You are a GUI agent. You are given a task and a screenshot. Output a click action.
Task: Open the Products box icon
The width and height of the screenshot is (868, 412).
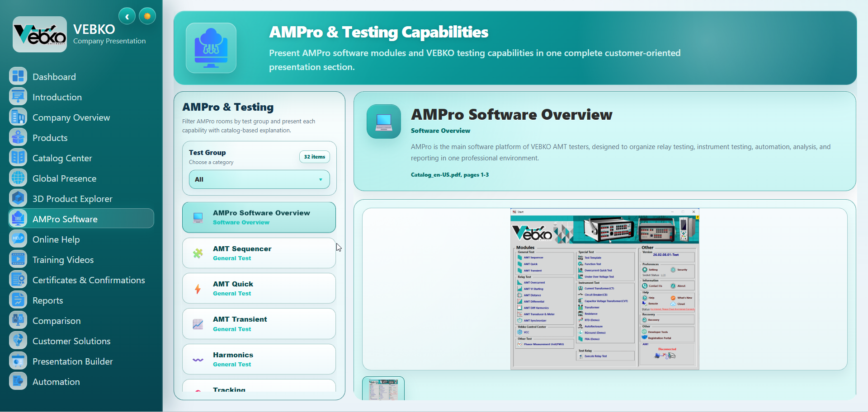[18, 137]
